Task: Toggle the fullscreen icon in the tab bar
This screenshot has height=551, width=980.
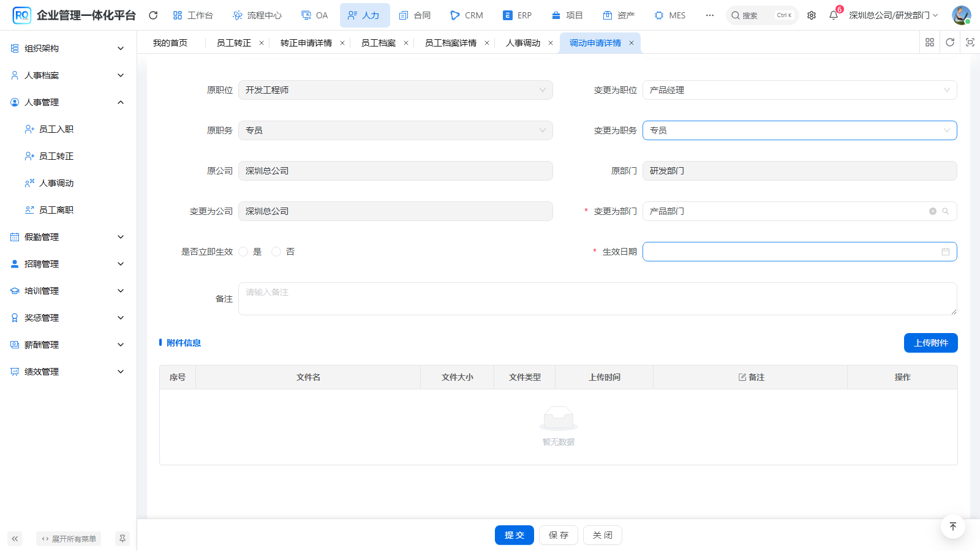Action: [970, 42]
